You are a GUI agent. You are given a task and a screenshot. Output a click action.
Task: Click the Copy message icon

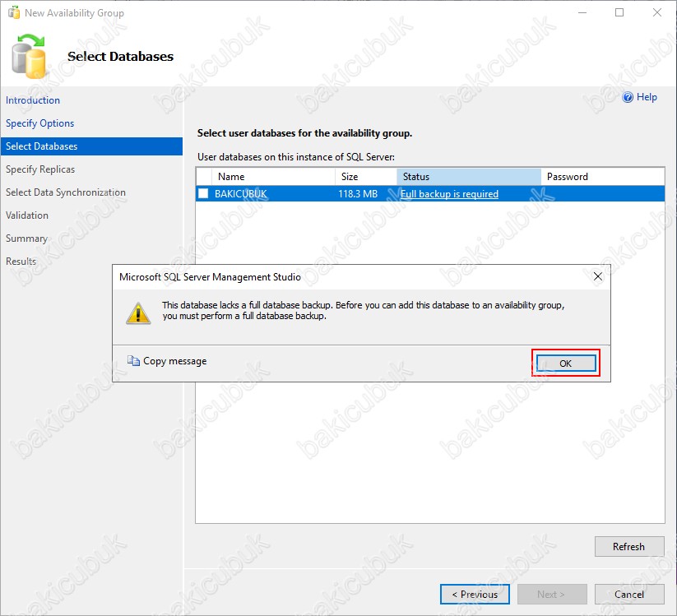click(133, 360)
